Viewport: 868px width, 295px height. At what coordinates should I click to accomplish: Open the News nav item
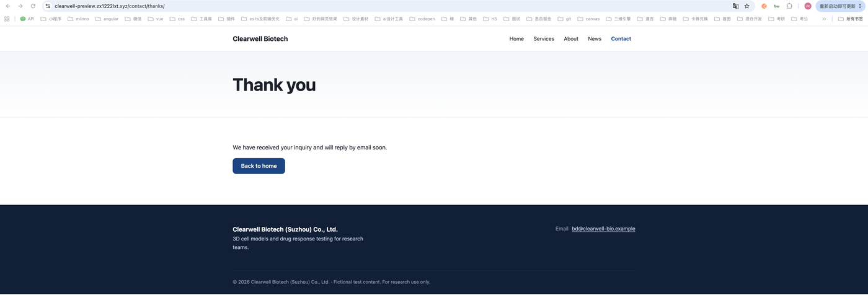pos(595,38)
